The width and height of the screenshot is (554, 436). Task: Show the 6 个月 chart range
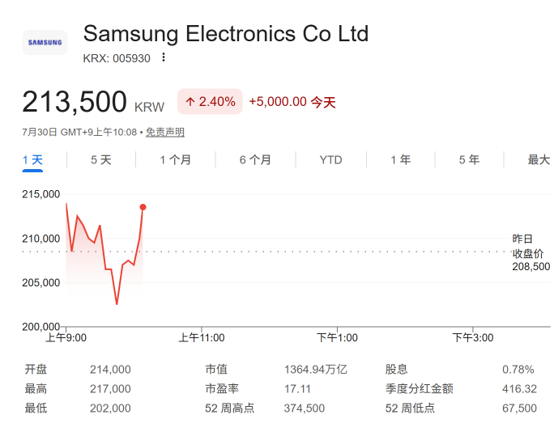(255, 160)
